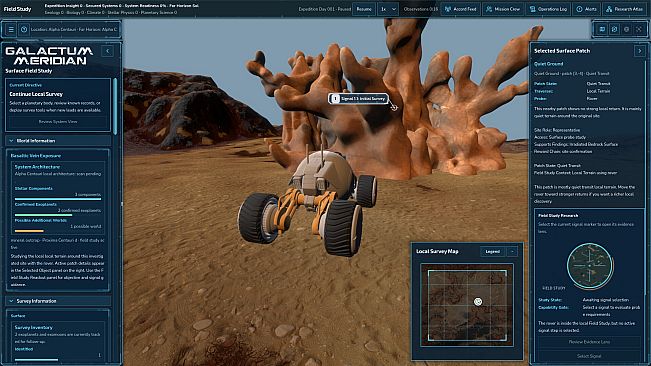Collapse the Selected Surface Patch panel

tap(639, 51)
